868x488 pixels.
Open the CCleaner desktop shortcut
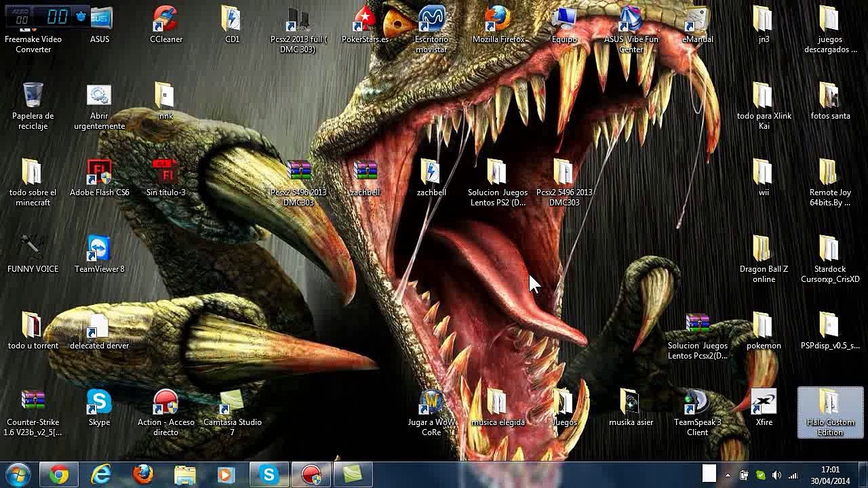(166, 25)
